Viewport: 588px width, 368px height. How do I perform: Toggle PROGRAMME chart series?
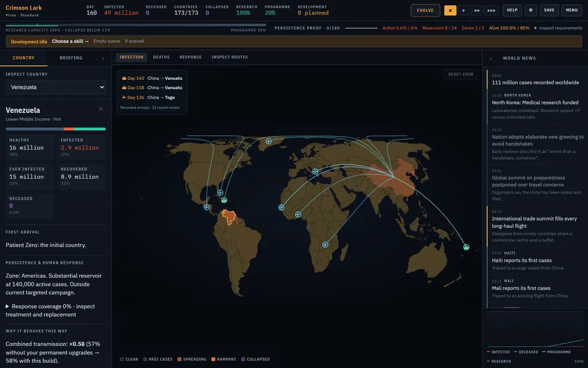[x=556, y=352]
